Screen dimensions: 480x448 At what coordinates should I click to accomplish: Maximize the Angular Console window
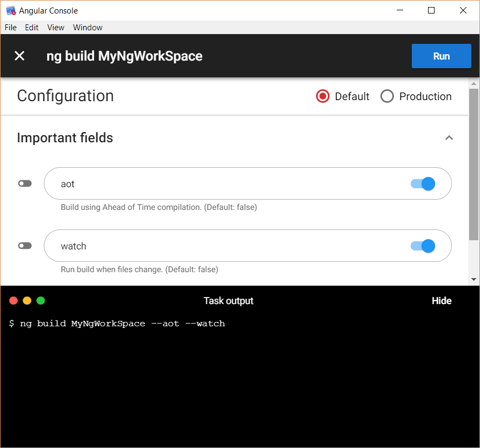(431, 10)
